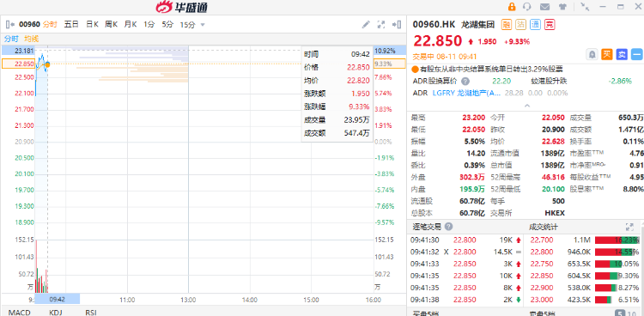The image size is (644, 316).
Task: Open the mail messages icon
Action: [x=544, y=7]
